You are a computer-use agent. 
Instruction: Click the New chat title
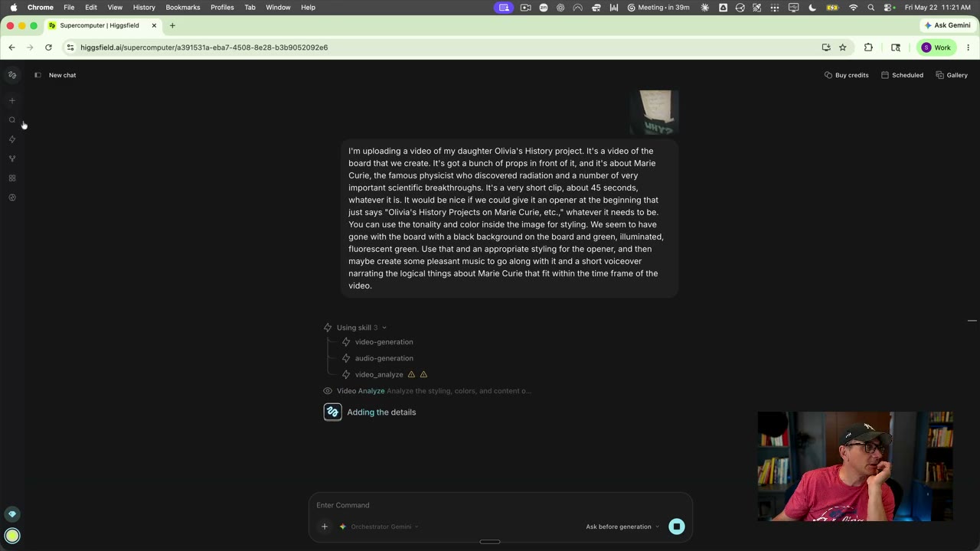(63, 75)
